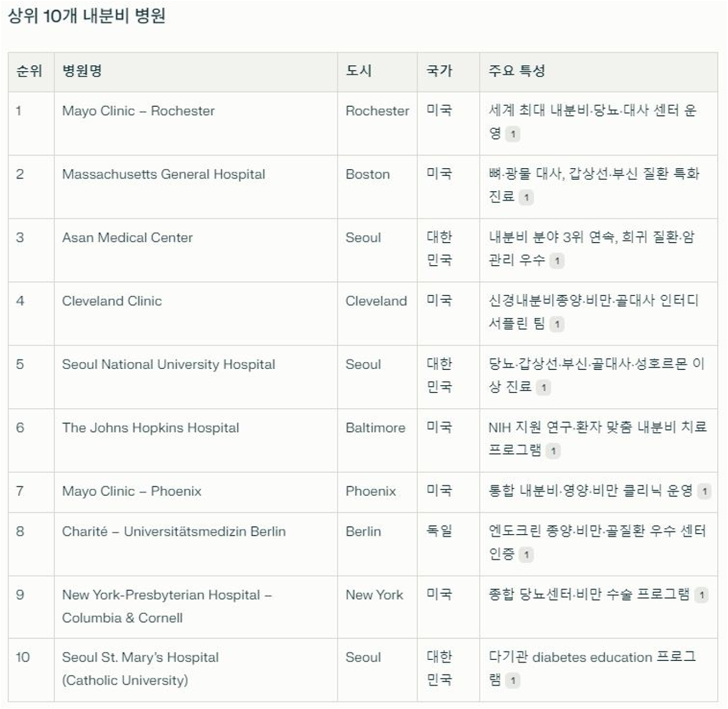Click the heading "상위 10개 내분비 병원"
Screen dimensions: 728x709
coord(86,16)
